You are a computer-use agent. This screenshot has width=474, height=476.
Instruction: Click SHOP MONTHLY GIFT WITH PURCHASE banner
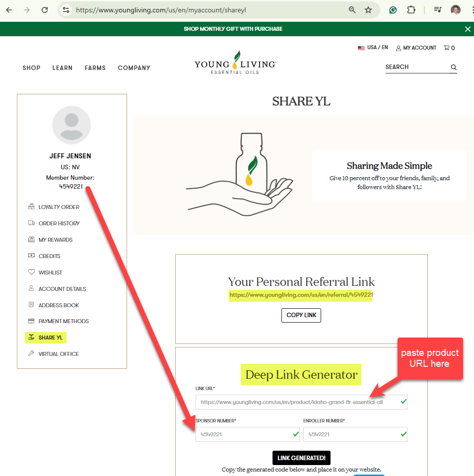(233, 29)
